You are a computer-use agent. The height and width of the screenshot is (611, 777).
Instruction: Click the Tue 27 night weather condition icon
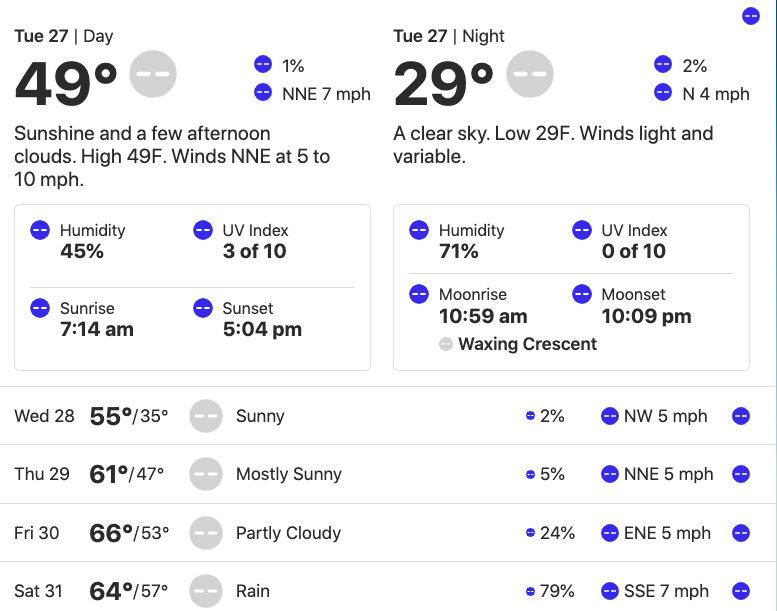530,74
